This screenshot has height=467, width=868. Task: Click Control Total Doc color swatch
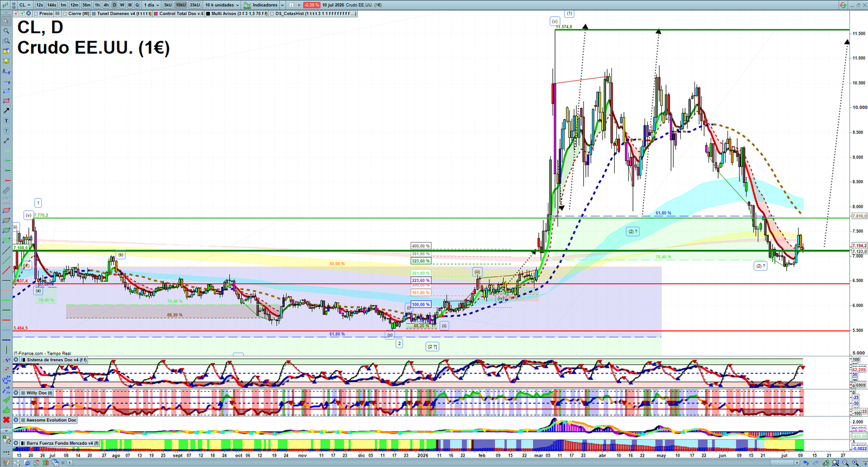pyautogui.click(x=156, y=14)
